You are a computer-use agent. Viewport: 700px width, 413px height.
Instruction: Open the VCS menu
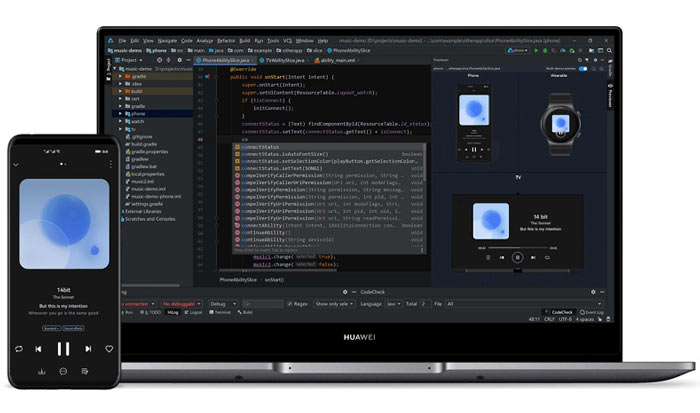[x=287, y=41]
